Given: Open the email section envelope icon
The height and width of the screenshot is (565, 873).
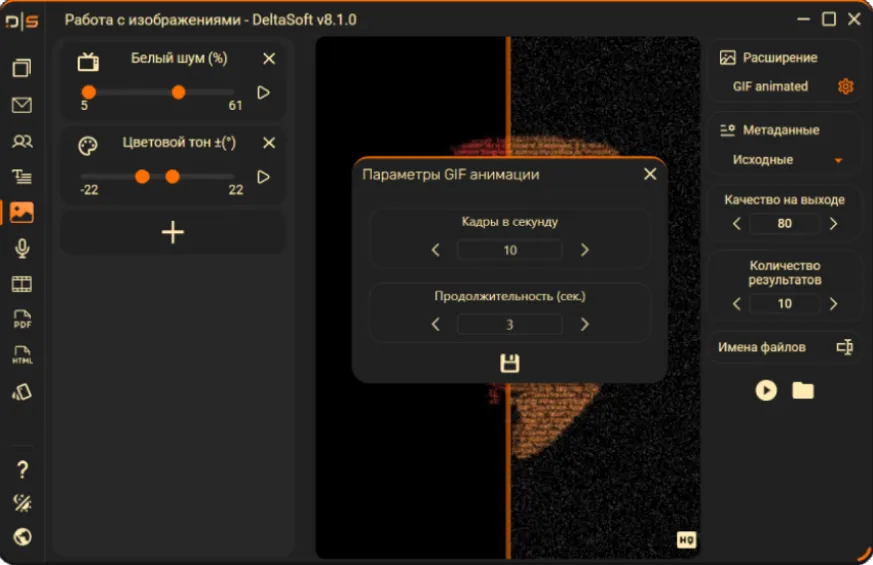Looking at the screenshot, I should [22, 105].
